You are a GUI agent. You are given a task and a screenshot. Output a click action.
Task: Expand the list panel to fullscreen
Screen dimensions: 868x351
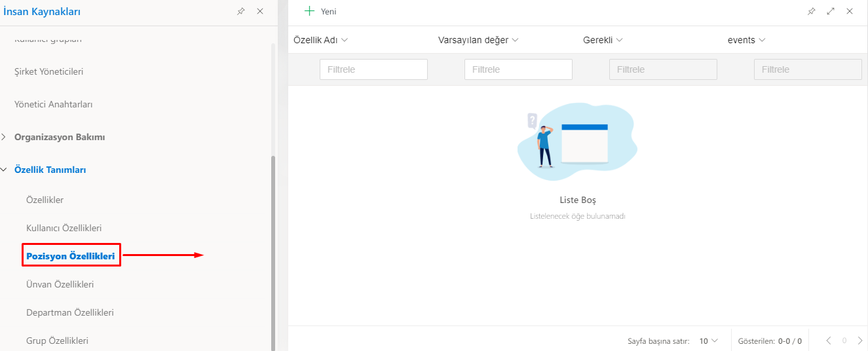tap(831, 11)
